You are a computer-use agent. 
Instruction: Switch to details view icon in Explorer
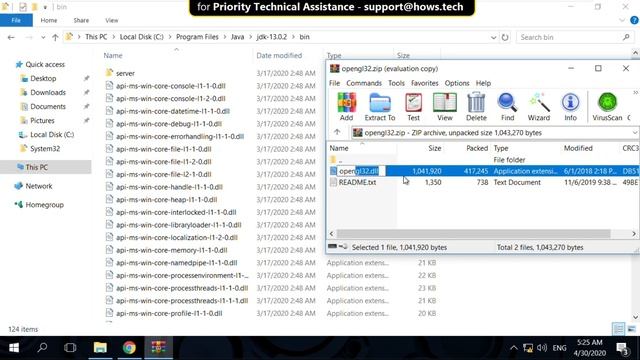619,329
